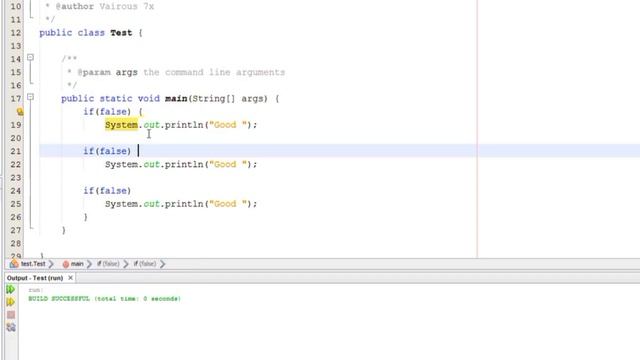Click the chevron after last if (false) breadcrumb

(x=162, y=264)
